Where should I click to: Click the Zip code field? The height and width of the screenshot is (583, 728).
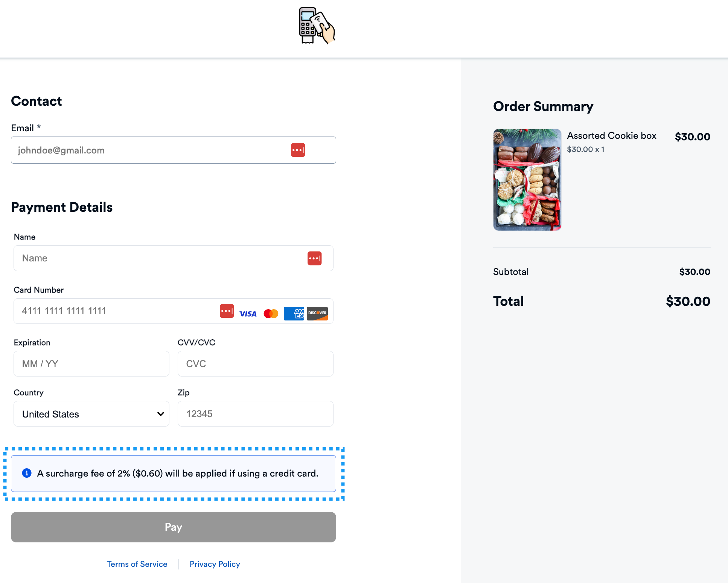[255, 414]
